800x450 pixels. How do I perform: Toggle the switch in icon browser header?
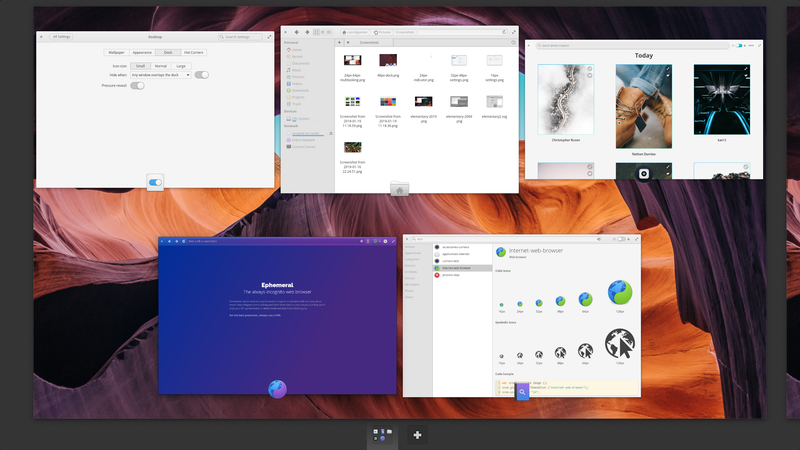(621, 239)
